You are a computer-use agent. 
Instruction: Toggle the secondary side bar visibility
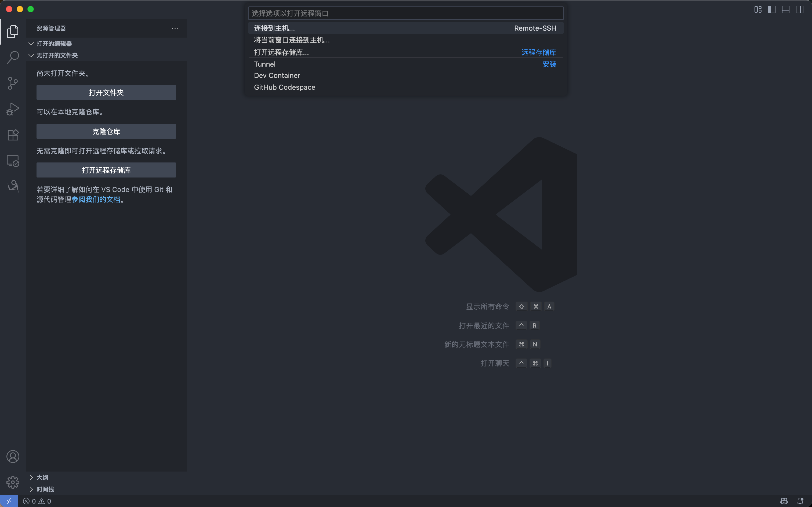point(800,9)
